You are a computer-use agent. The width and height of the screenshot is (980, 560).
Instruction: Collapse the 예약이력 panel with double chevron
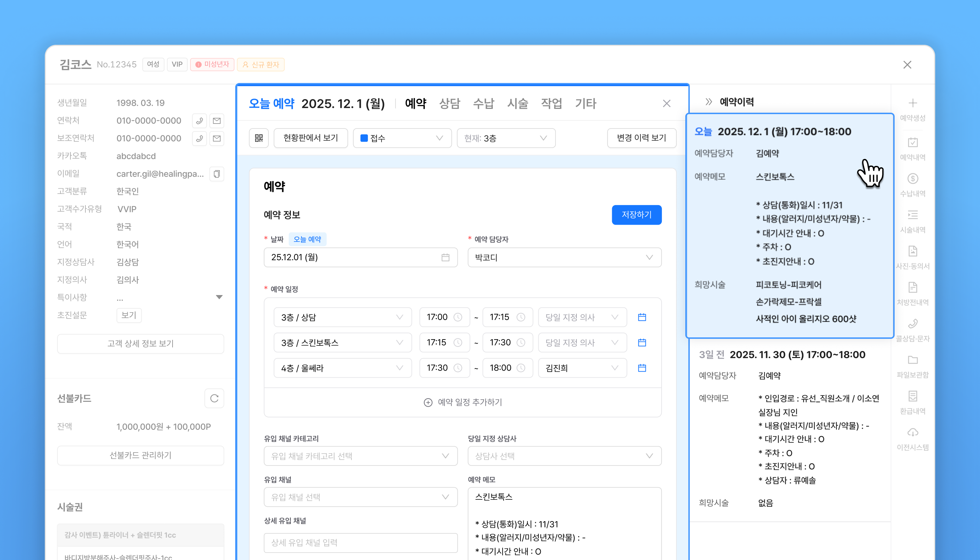point(708,102)
